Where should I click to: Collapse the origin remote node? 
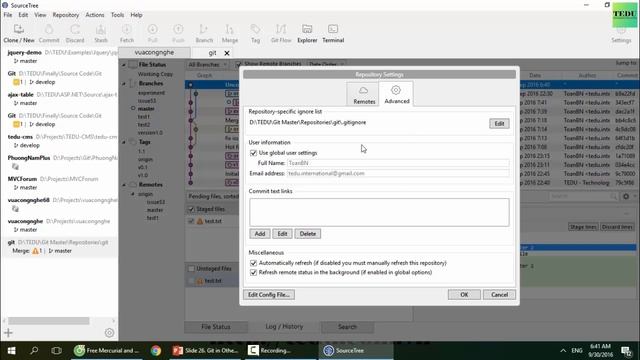pos(133,194)
